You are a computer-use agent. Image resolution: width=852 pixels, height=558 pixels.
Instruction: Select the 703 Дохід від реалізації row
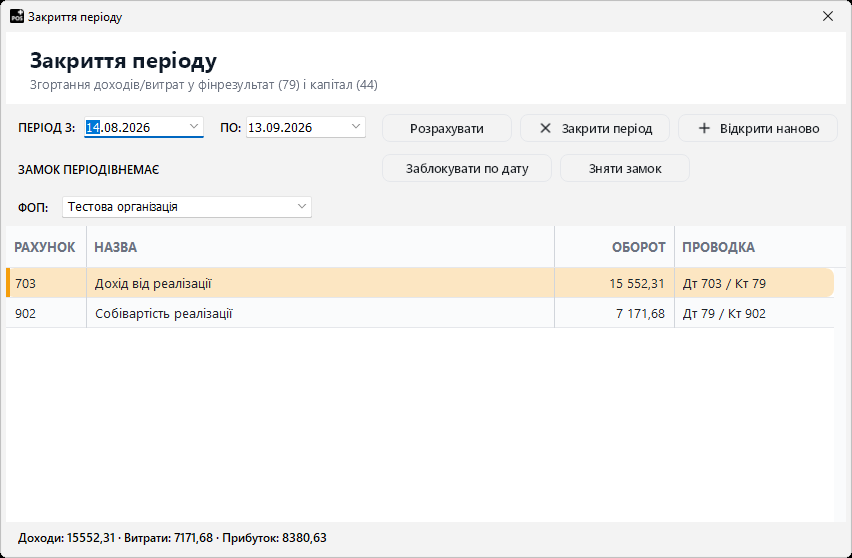point(420,283)
